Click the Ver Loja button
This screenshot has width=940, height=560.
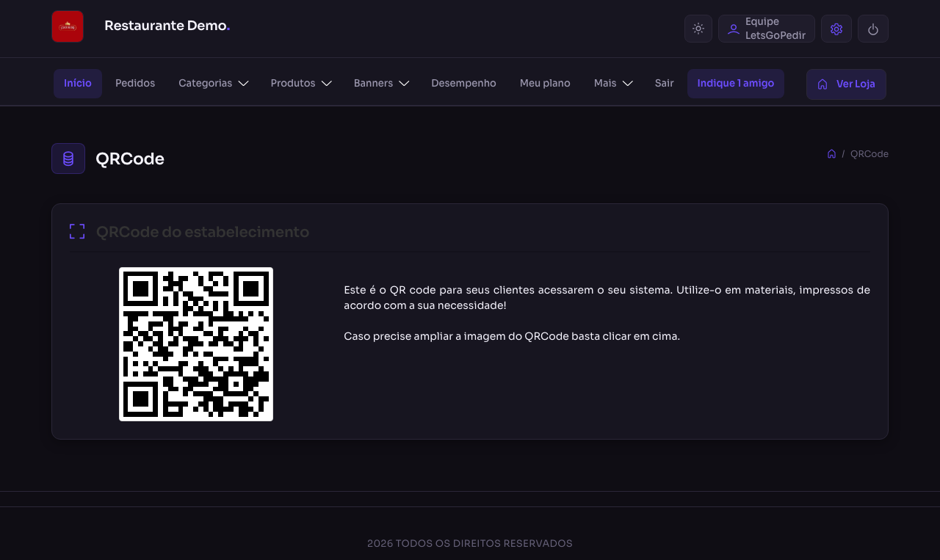[x=846, y=84]
